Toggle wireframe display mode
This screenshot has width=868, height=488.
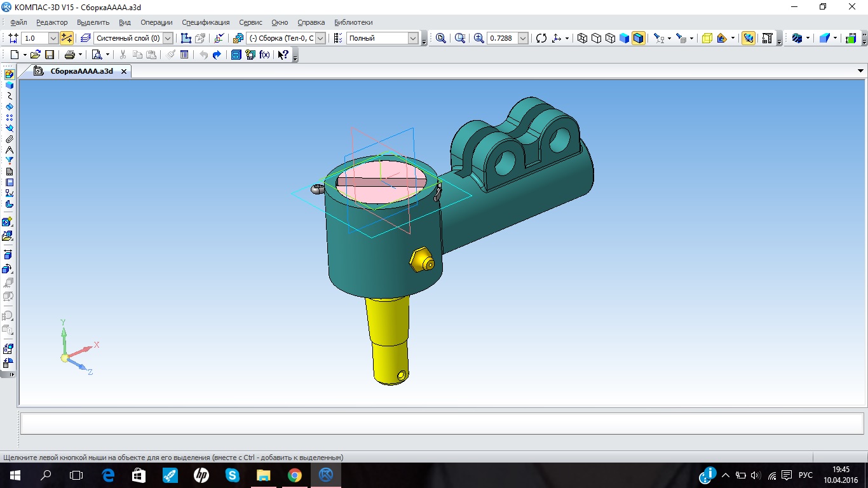click(582, 38)
